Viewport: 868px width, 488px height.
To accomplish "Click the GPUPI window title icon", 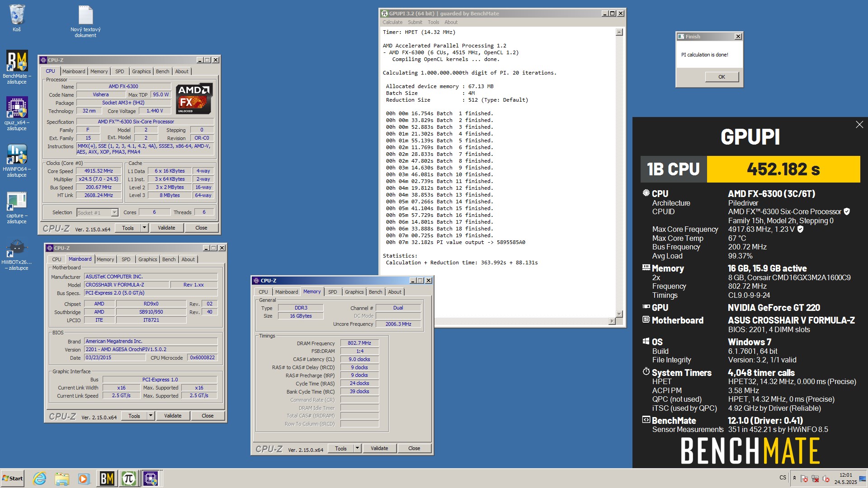I will 385,14.
